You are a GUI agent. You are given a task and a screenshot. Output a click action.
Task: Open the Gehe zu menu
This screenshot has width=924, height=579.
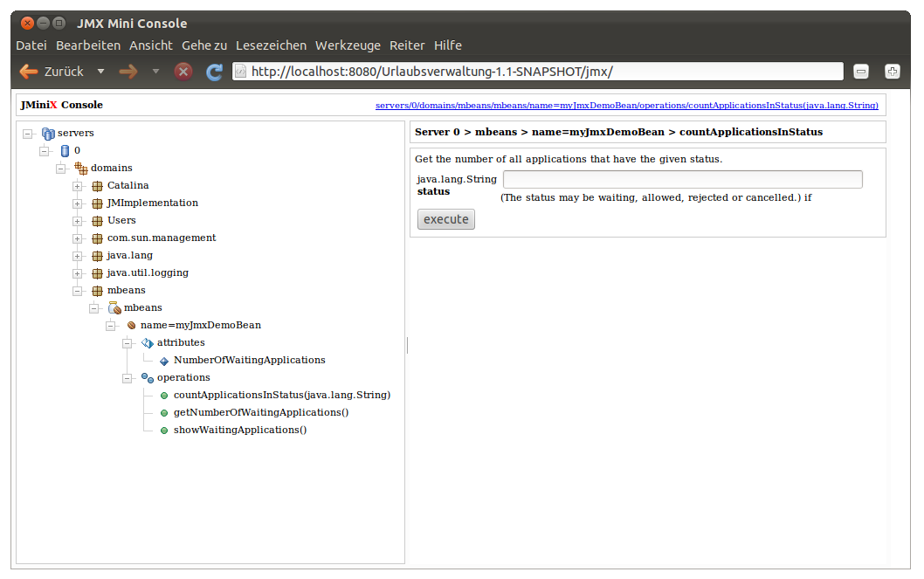point(203,45)
